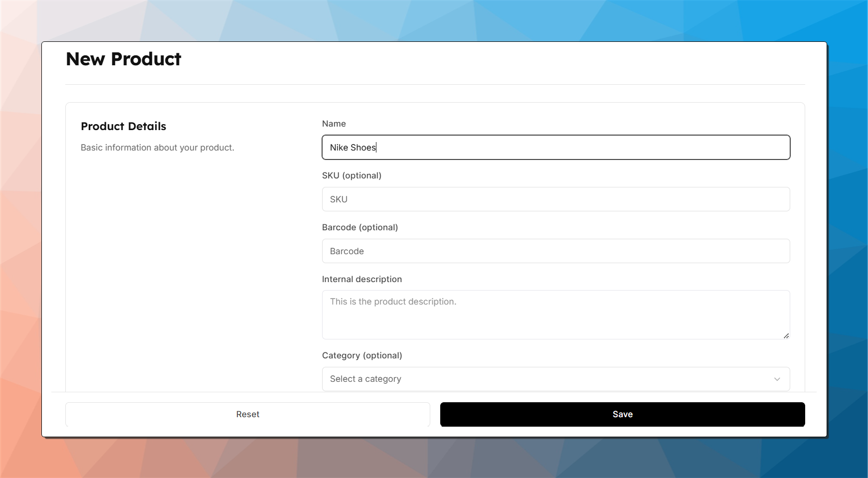
Task: Click the New Product page heading
Action: point(123,59)
